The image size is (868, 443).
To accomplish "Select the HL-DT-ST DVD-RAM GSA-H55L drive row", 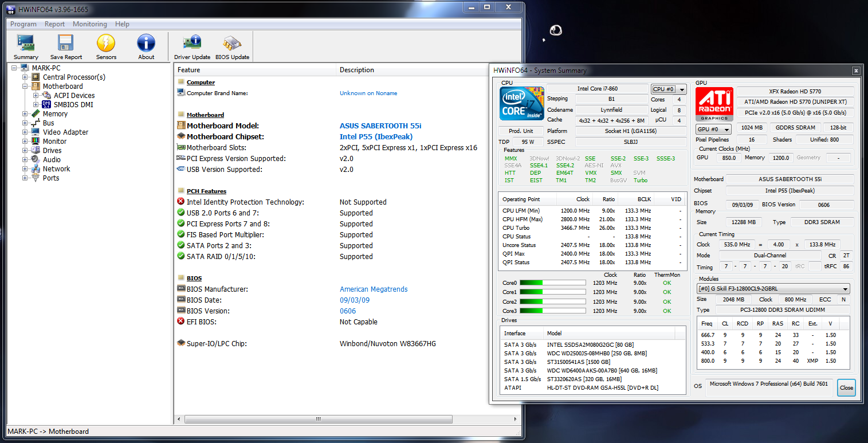I will 592,388.
